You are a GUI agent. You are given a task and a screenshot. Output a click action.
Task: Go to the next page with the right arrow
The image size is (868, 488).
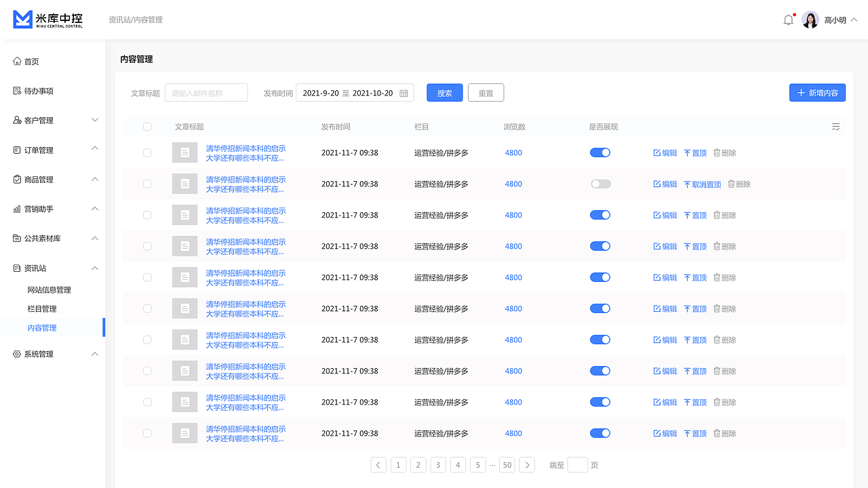tap(527, 465)
